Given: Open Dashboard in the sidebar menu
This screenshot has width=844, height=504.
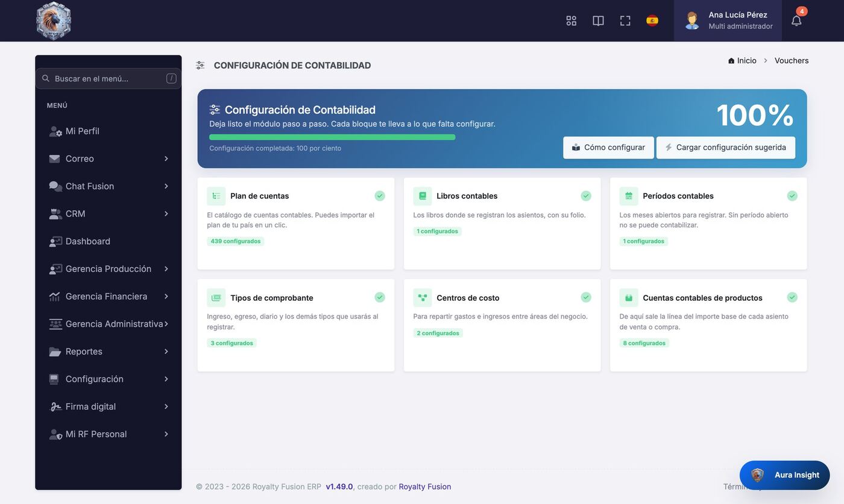Looking at the screenshot, I should point(109,241).
